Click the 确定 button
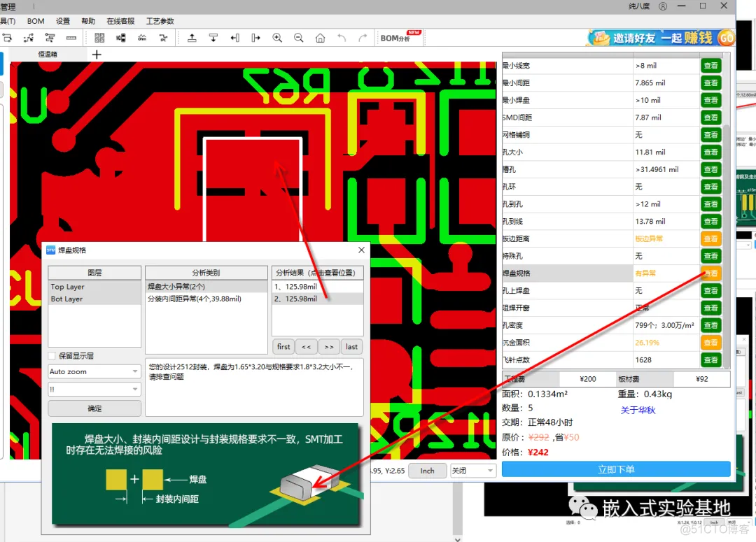Viewport: 756px width, 542px height. coord(94,408)
